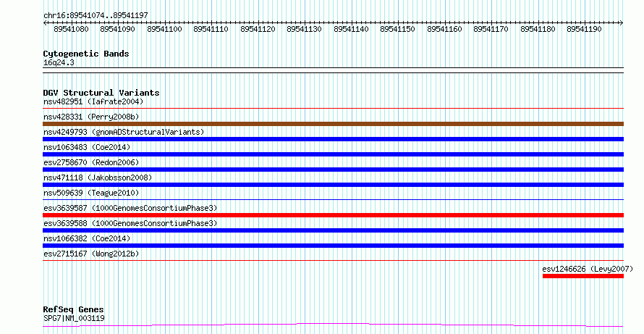
Task: Click ruler position 89541100
Action: (x=164, y=29)
